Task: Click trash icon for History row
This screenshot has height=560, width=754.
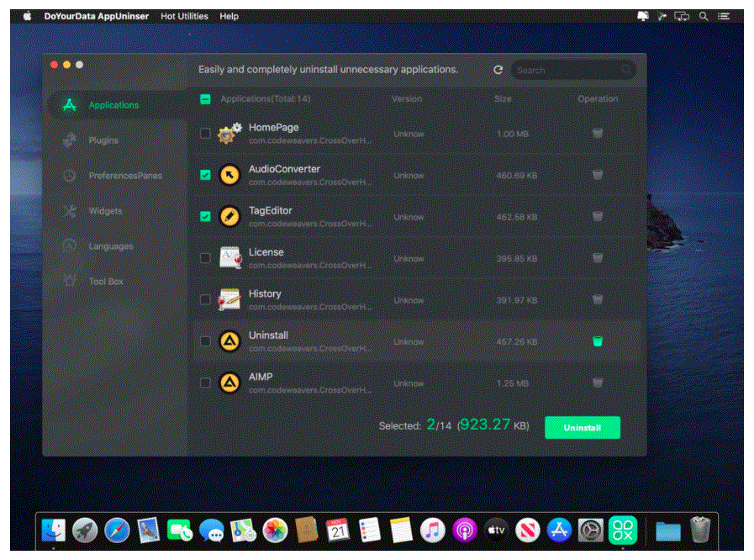Action: tap(598, 299)
